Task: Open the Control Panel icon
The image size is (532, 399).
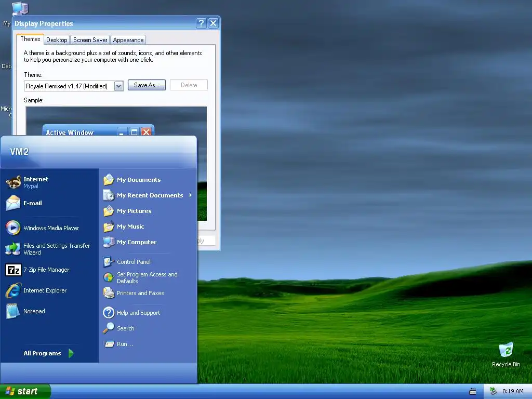Action: pos(109,262)
